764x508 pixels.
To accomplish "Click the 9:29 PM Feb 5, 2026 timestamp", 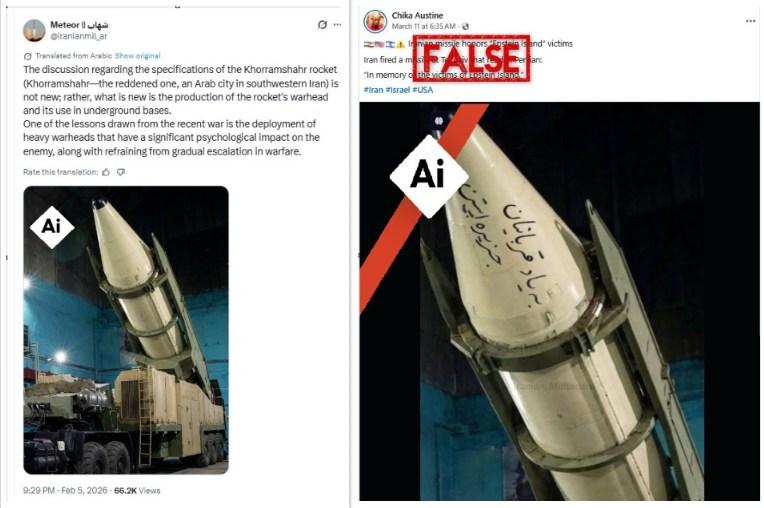I will pyautogui.click(x=65, y=490).
